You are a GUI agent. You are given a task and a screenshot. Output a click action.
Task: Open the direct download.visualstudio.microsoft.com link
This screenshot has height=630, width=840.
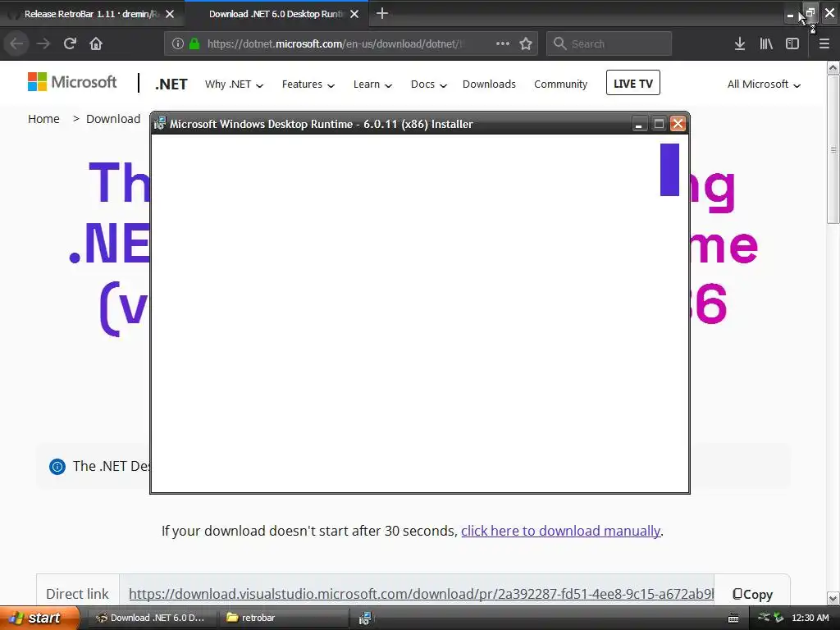[x=421, y=594]
